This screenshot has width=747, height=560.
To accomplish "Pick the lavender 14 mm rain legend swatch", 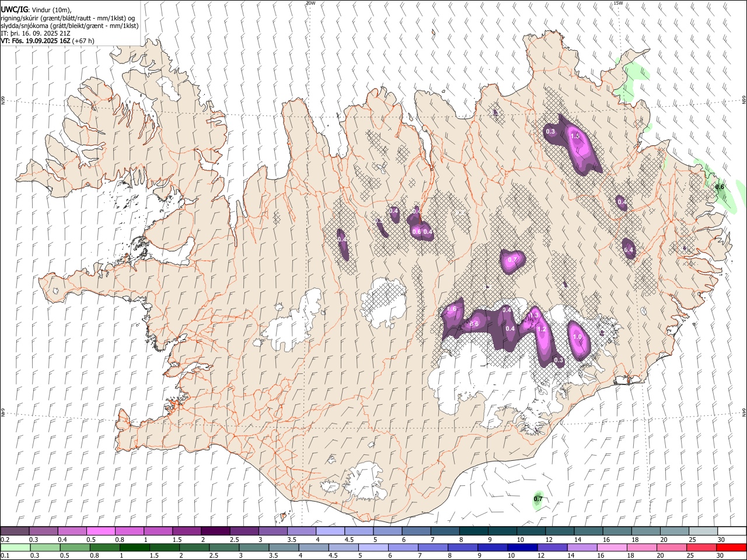I will point(582,547).
